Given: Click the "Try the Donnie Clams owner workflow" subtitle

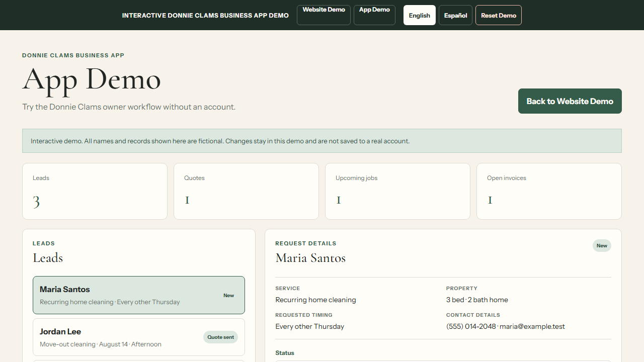Looking at the screenshot, I should 129,107.
